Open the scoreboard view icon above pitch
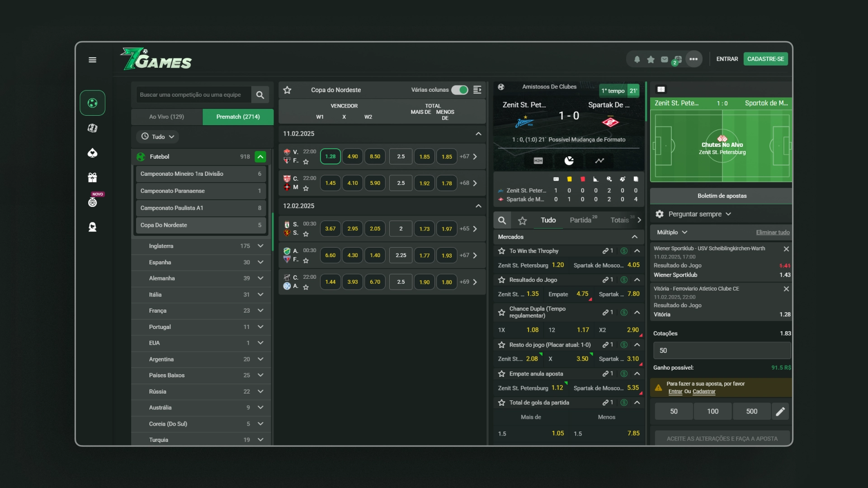The width and height of the screenshot is (868, 488). (x=661, y=89)
